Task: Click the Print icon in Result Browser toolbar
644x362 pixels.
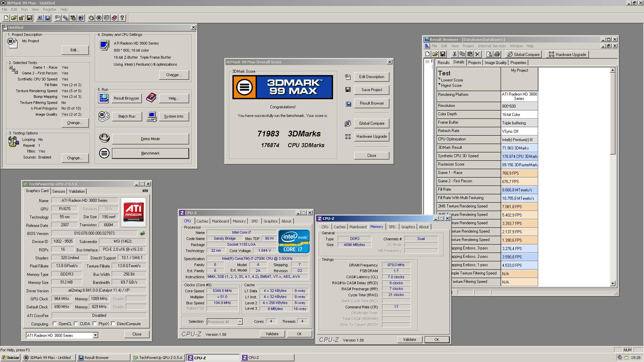Action: coord(497,54)
